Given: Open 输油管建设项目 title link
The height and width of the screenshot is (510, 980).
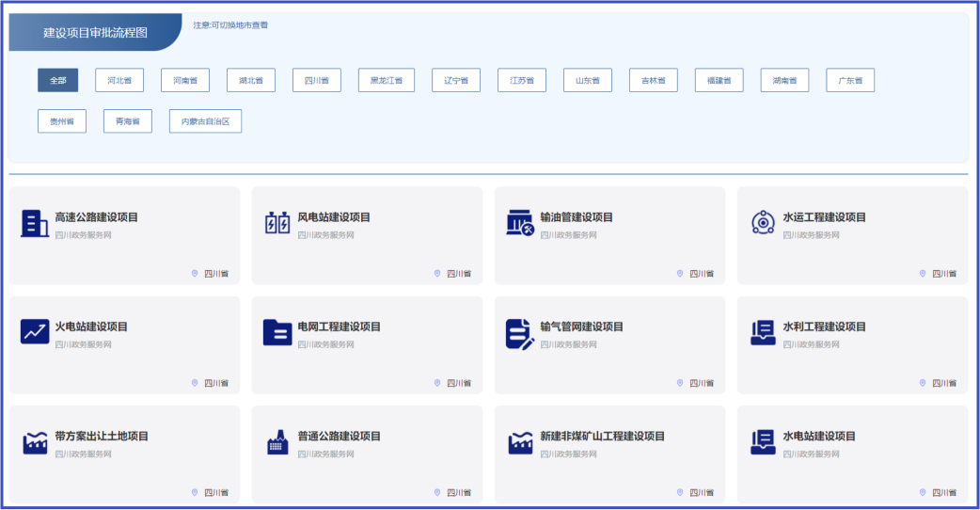Looking at the screenshot, I should tap(577, 217).
